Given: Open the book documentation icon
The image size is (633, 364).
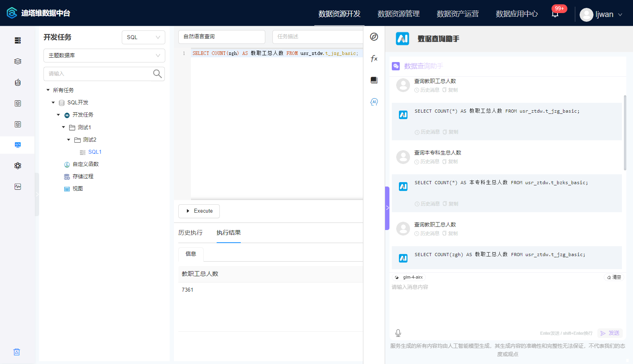Looking at the screenshot, I should [x=374, y=80].
